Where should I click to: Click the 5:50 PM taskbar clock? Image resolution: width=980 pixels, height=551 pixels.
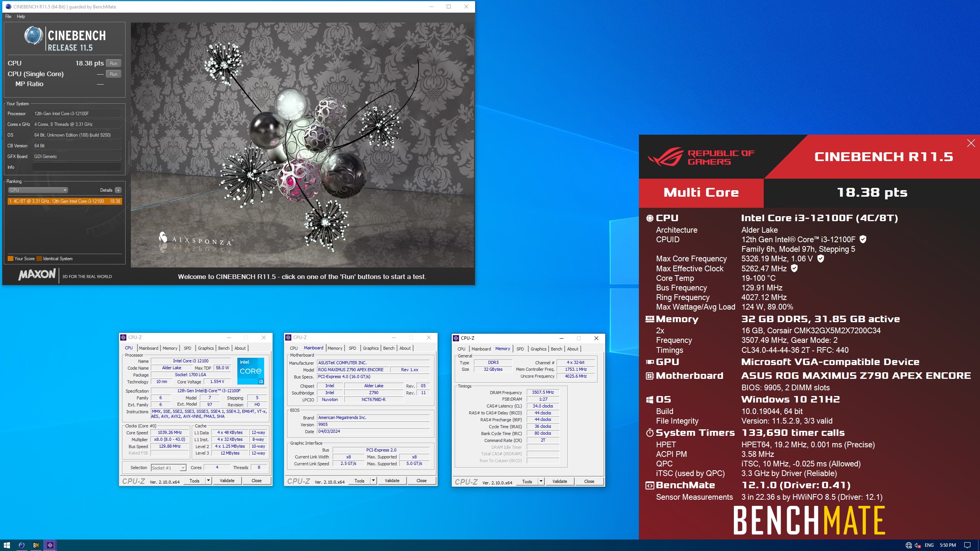(x=948, y=545)
